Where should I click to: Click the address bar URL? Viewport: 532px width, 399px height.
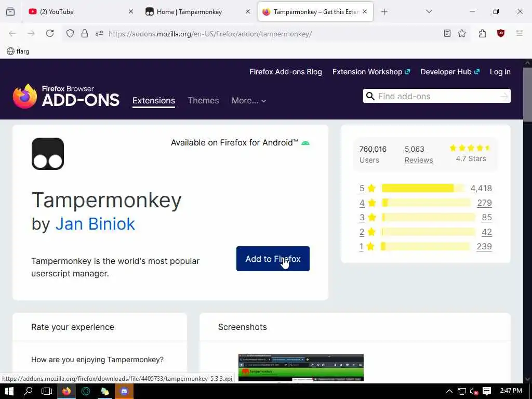click(210, 34)
